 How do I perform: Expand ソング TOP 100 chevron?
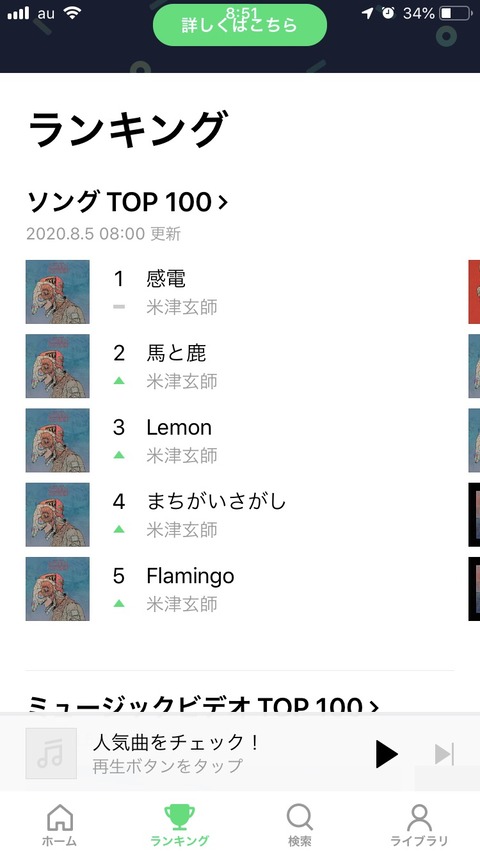[x=223, y=203]
